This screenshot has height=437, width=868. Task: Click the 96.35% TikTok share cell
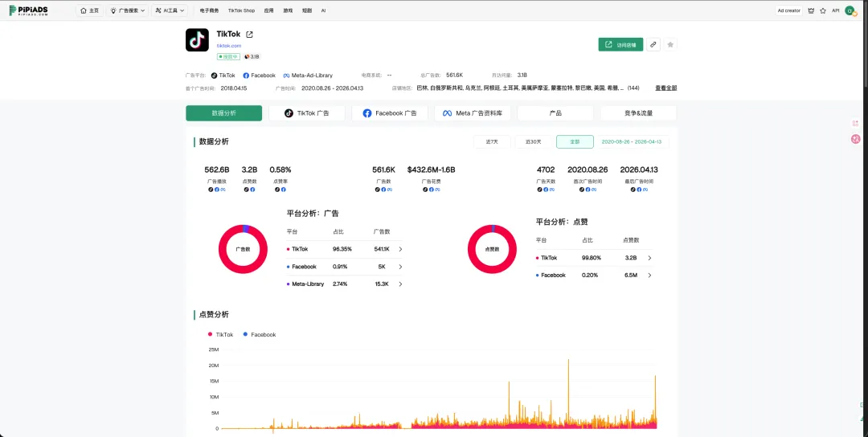click(342, 250)
